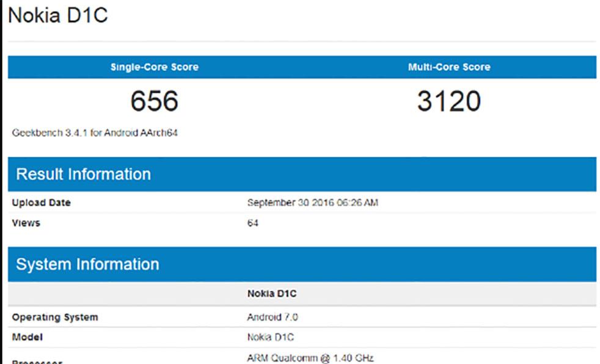
Task: Click the single-core score value 656
Action: [x=155, y=101]
